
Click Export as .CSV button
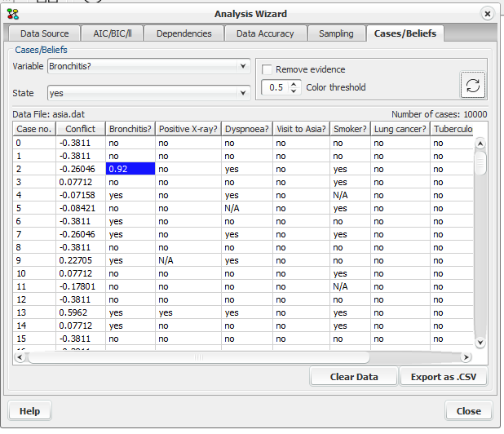pos(444,376)
